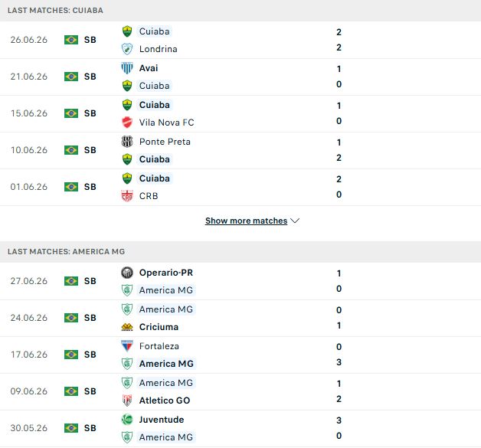Click the CRB red club logo
Viewport: 481px width, 448px height.
127,196
